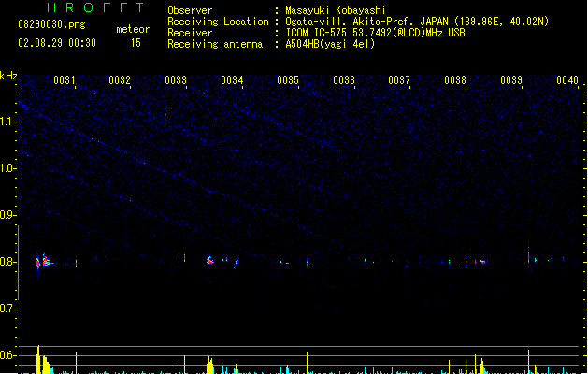
Task: Click the meteor count 15
Action: point(136,43)
